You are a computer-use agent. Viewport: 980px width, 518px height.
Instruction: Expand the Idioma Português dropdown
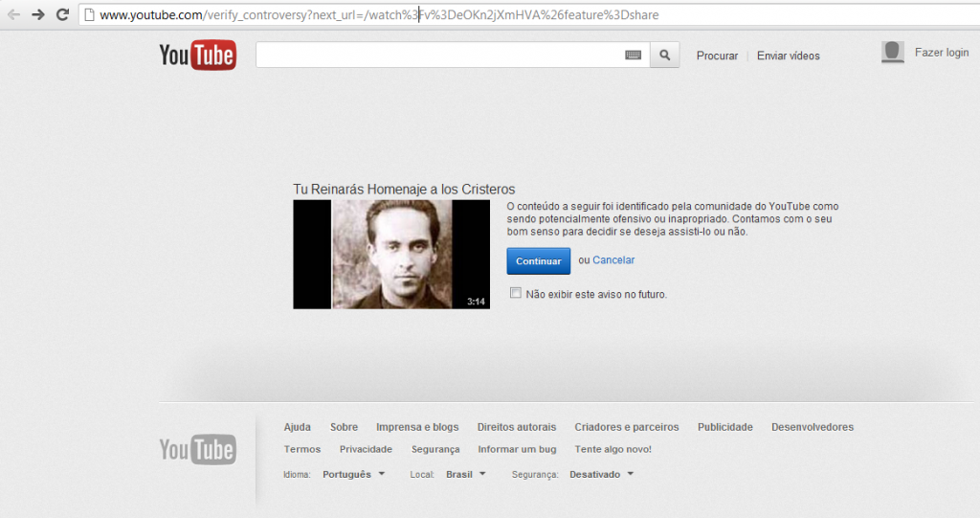(x=353, y=474)
